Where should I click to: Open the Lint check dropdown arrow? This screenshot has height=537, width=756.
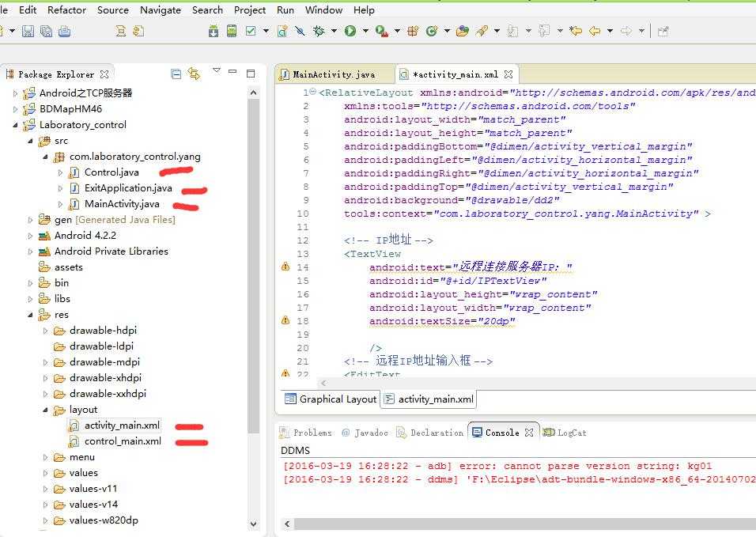(x=266, y=32)
